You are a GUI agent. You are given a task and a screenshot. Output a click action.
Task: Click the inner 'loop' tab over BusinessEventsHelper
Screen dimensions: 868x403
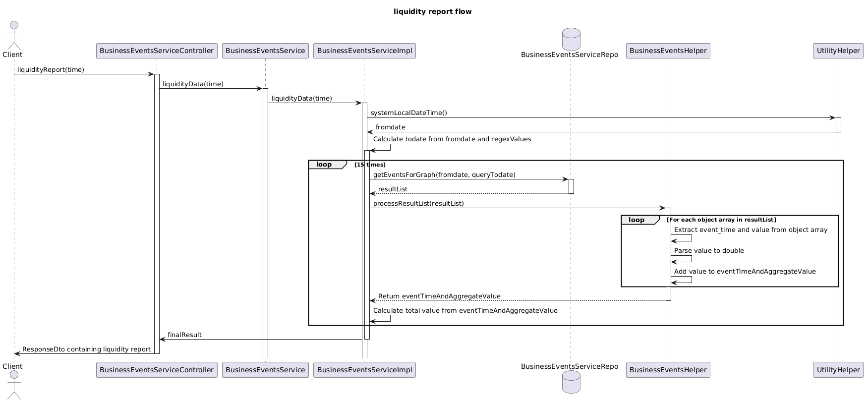point(640,220)
